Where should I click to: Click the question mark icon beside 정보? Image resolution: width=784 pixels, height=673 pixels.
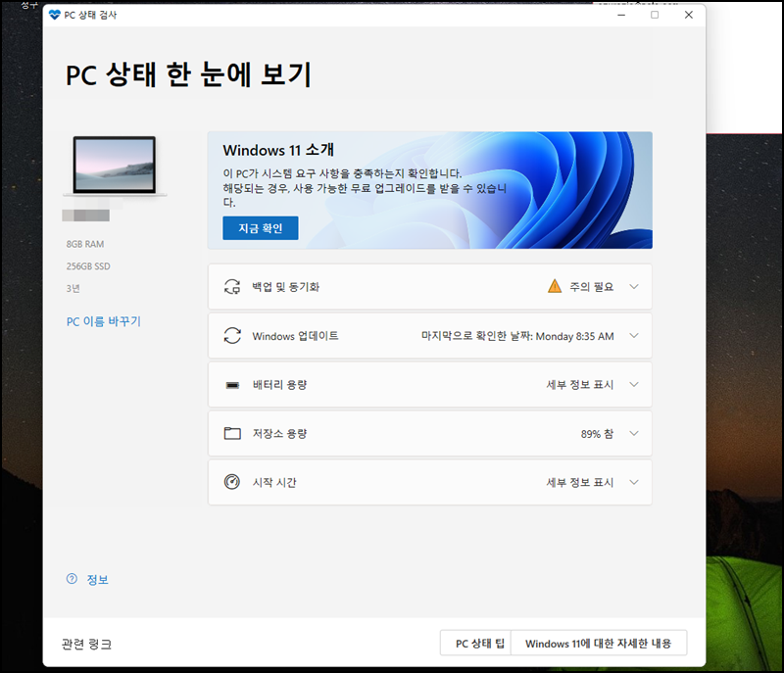72,579
